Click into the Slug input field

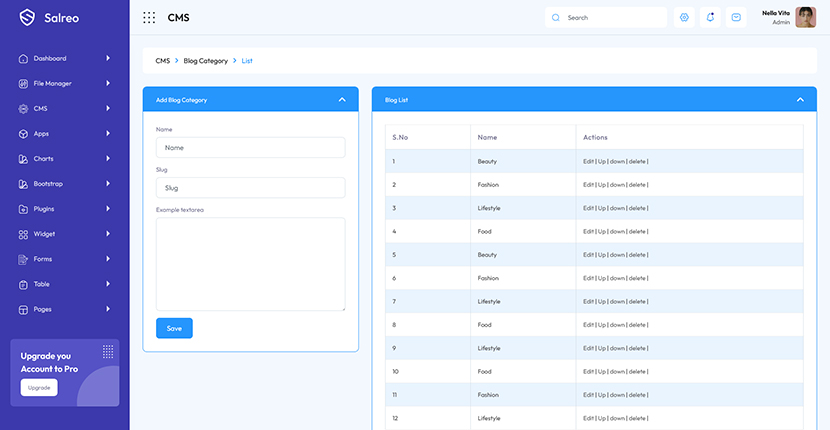(x=250, y=187)
